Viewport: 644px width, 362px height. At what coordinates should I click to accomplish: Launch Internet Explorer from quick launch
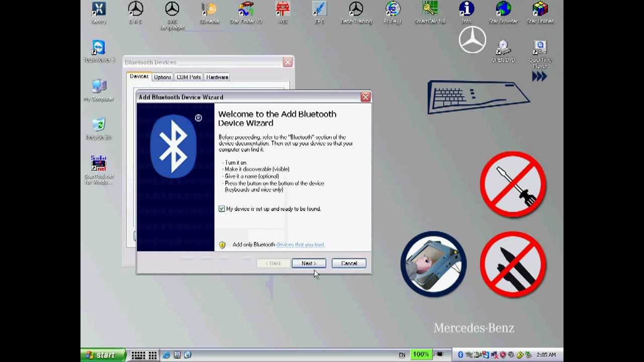[167, 355]
